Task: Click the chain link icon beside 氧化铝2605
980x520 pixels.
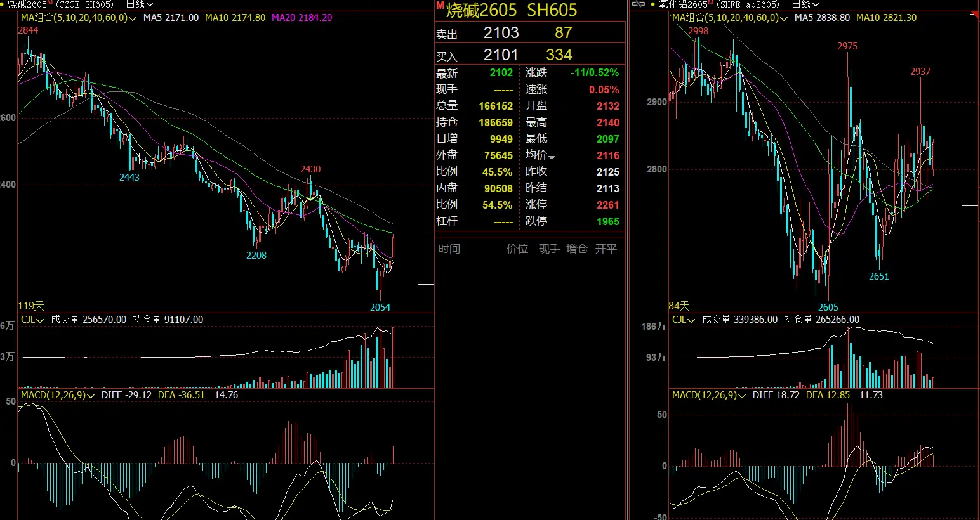Action: pyautogui.click(x=639, y=4)
